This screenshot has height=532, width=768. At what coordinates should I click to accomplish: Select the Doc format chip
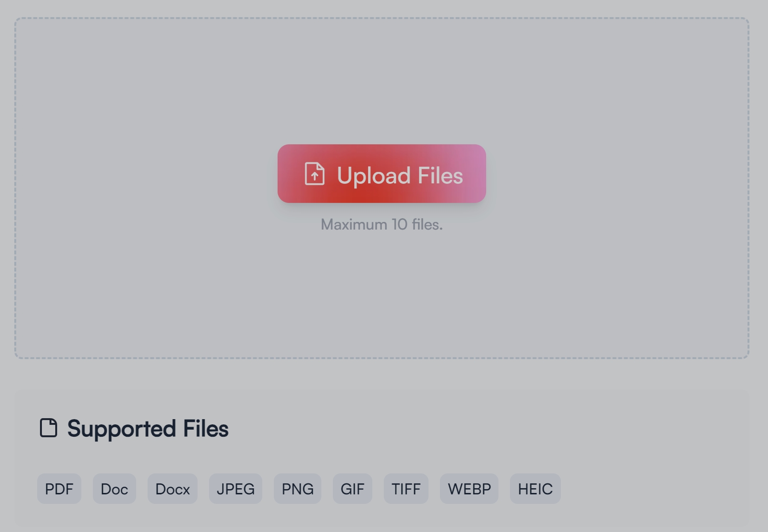114,489
